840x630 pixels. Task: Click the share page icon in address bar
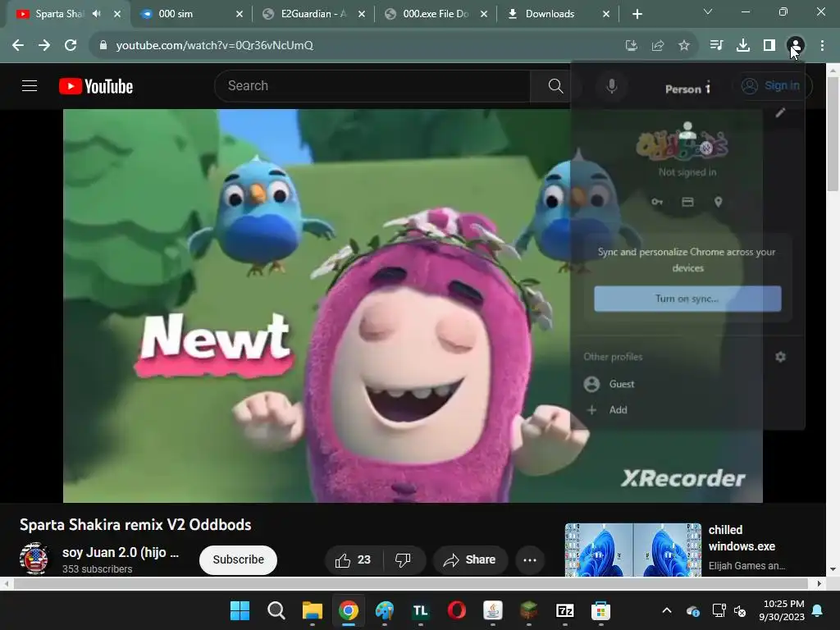click(x=658, y=46)
